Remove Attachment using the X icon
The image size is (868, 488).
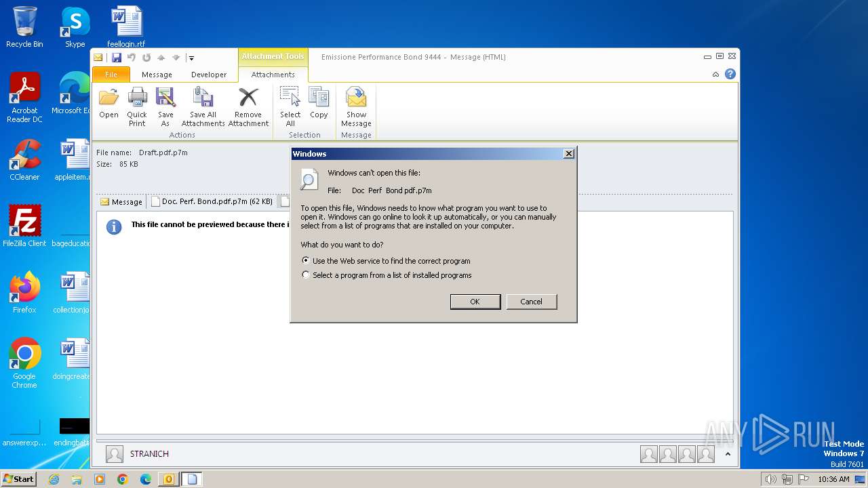pyautogui.click(x=248, y=107)
